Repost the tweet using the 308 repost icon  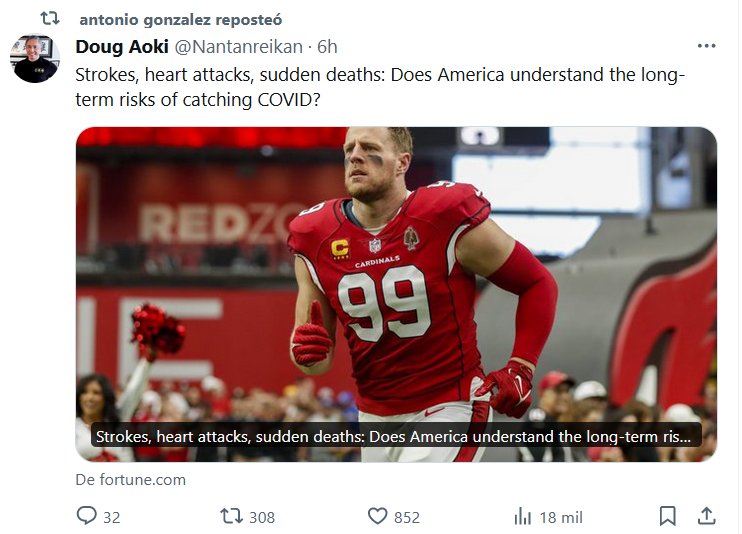coord(231,516)
